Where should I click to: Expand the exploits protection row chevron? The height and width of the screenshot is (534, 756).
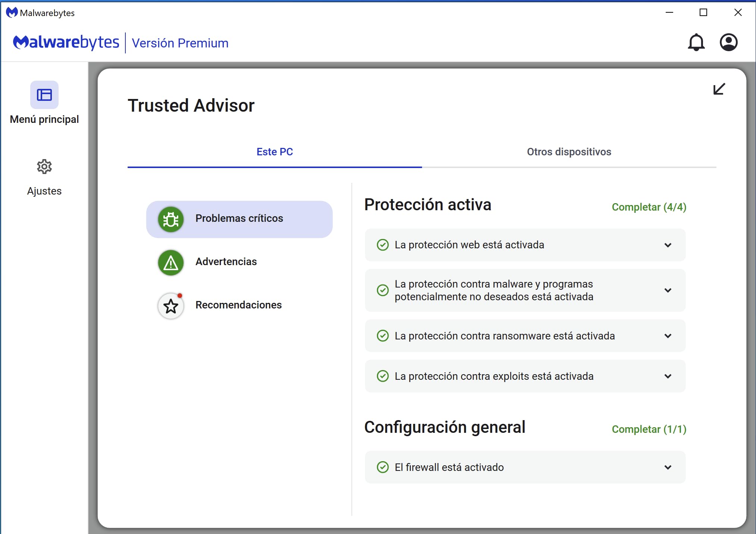[x=668, y=376]
